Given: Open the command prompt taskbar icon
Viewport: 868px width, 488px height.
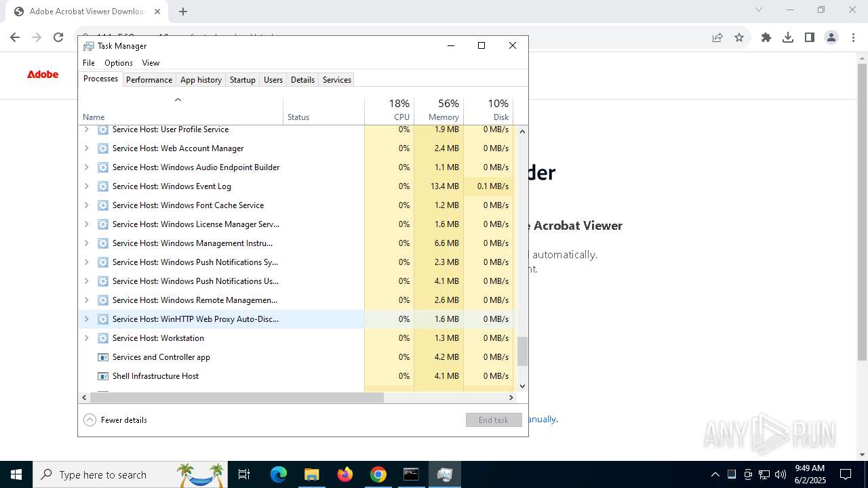Looking at the screenshot, I should click(x=411, y=474).
